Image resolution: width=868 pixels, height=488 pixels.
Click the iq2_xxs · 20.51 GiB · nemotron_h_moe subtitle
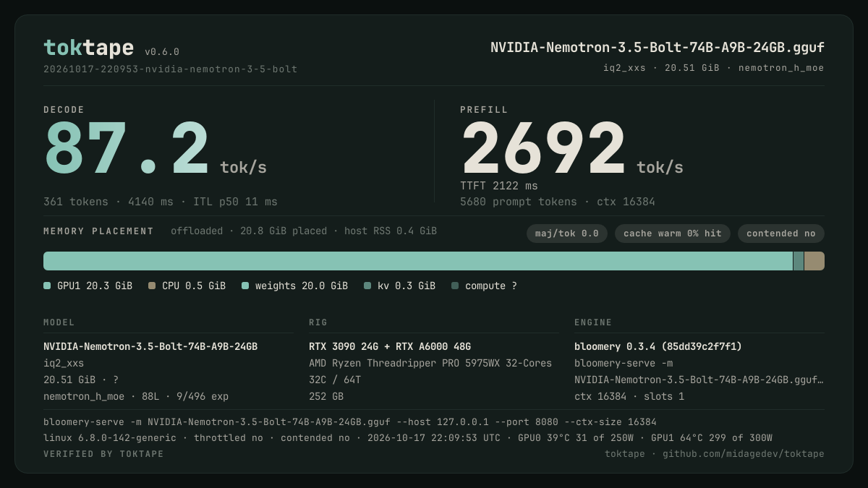714,68
